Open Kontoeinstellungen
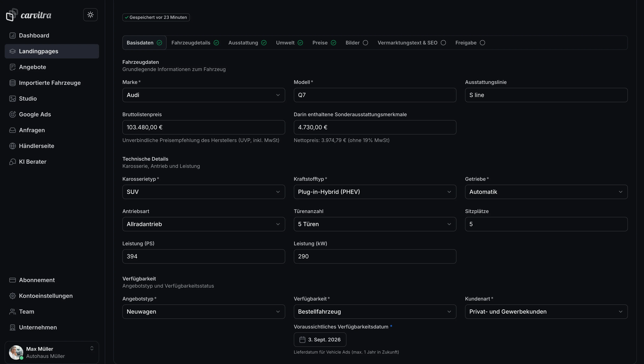 click(x=52, y=296)
